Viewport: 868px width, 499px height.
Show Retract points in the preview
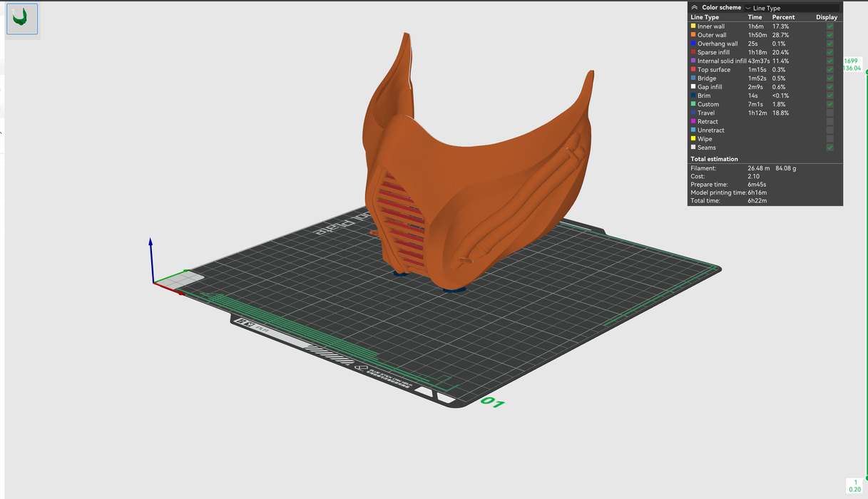[829, 122]
